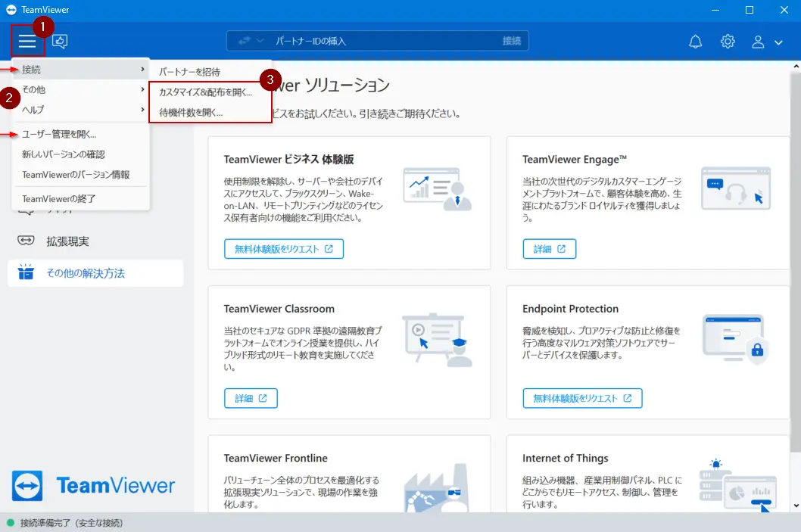Click the scrollbar down arrow
Image resolution: width=801 pixels, height=532 pixels.
click(796, 506)
